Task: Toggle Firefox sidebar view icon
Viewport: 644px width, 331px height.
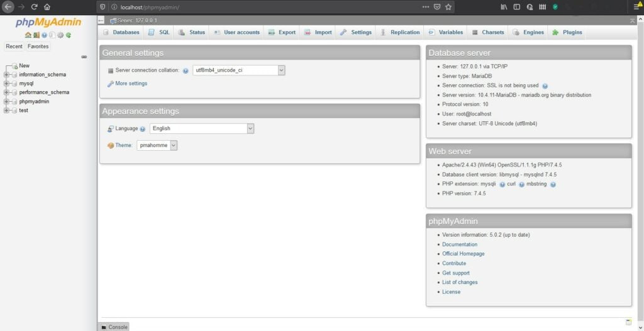Action: tap(517, 7)
